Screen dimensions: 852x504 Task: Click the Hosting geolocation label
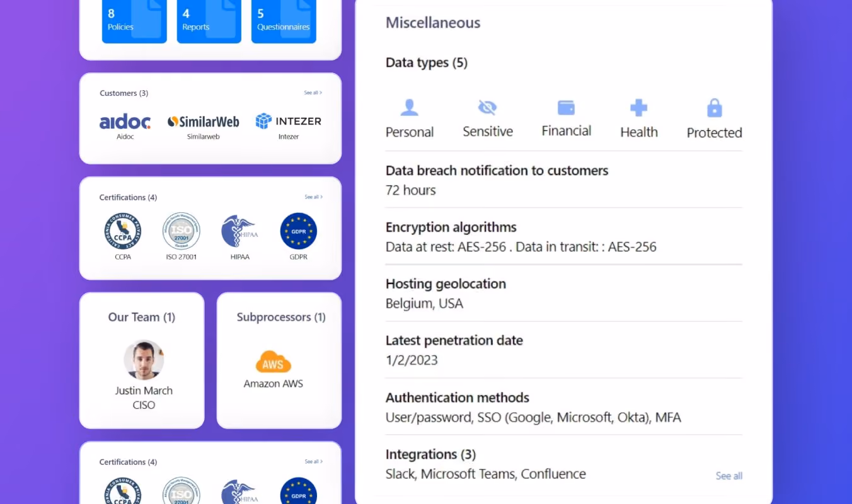coord(446,284)
